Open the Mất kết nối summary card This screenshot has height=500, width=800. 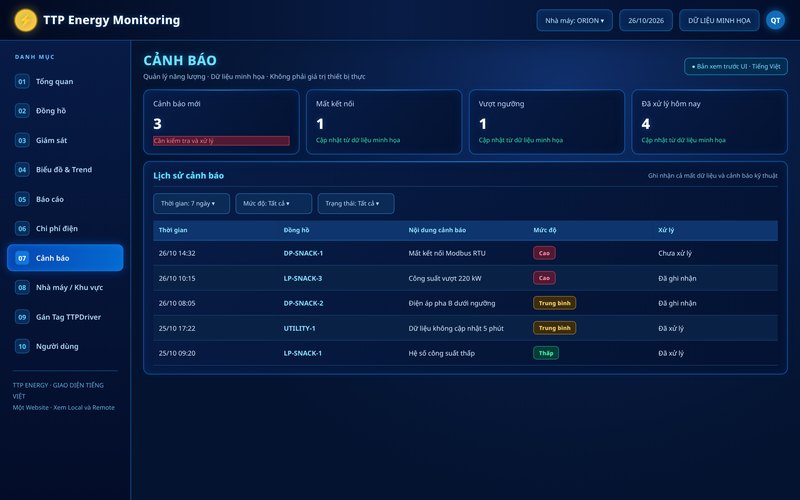[x=384, y=122]
